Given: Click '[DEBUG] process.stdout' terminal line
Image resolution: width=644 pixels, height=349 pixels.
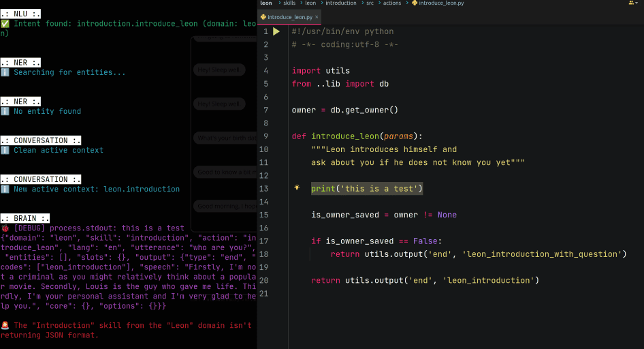Looking at the screenshot, I should 99,228.
